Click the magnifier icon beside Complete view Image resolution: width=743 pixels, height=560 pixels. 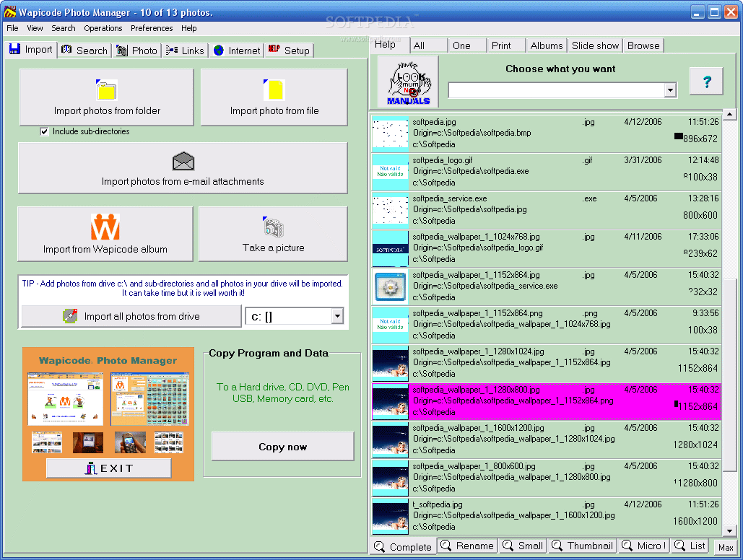click(380, 546)
